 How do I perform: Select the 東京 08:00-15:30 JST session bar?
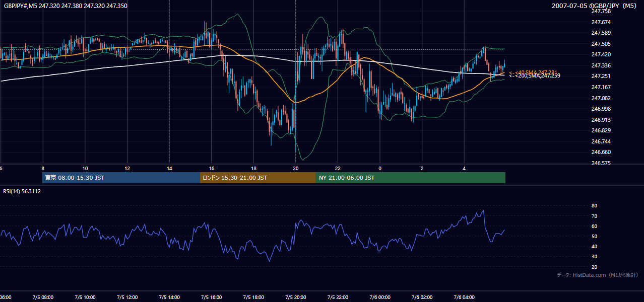point(121,178)
